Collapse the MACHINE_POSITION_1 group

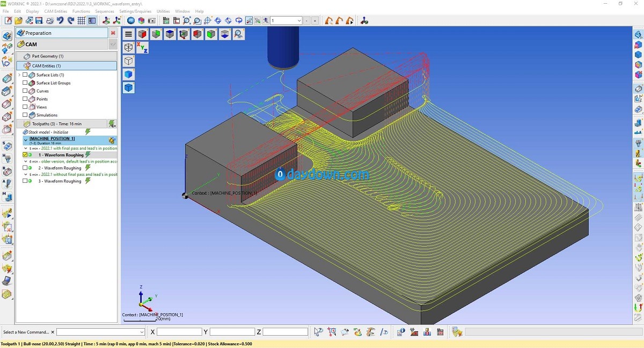click(25, 139)
